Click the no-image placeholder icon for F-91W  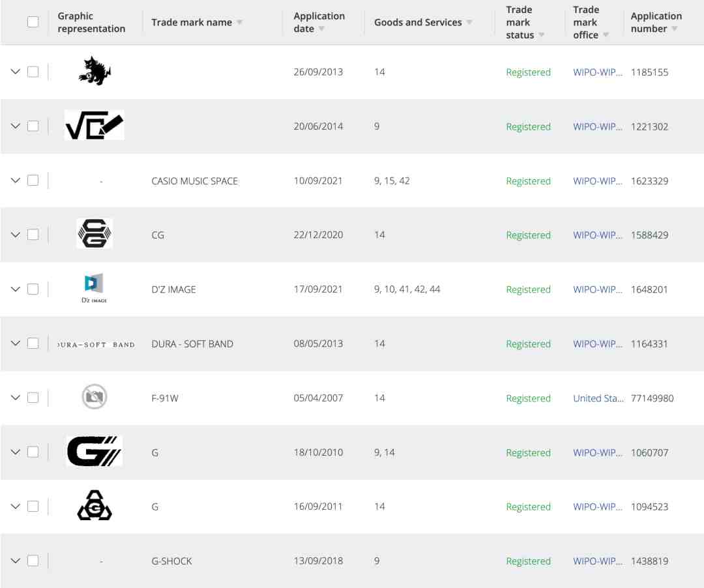pos(95,397)
